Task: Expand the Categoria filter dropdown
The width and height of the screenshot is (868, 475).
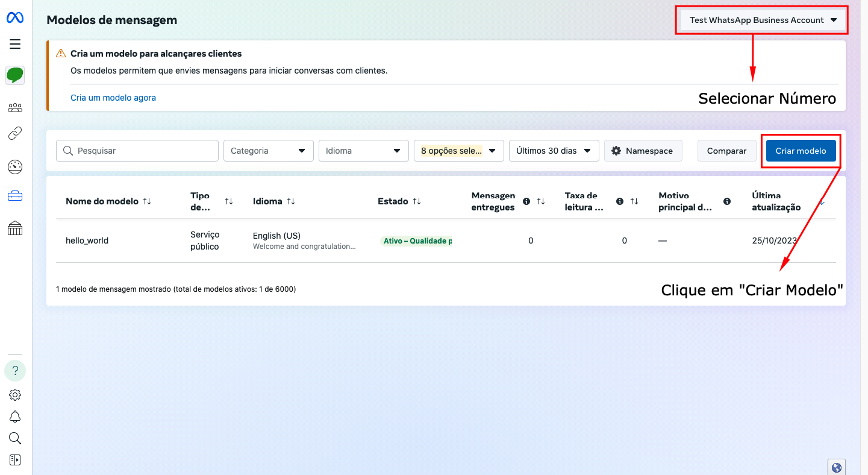Action: (x=268, y=151)
